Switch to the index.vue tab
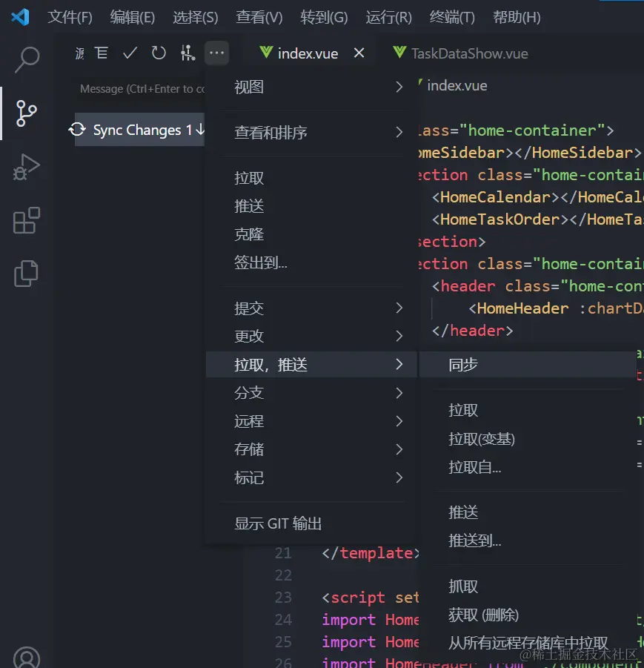 tap(308, 53)
